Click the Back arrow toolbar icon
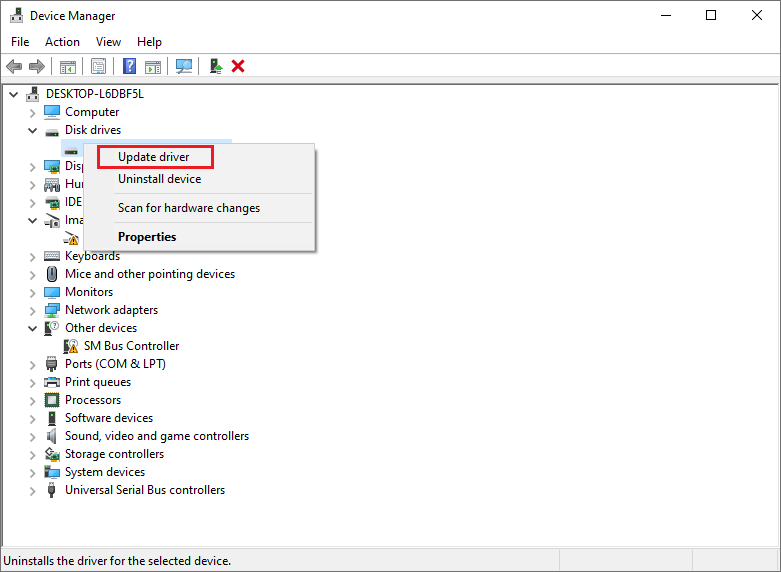Image resolution: width=781 pixels, height=572 pixels. click(x=14, y=66)
